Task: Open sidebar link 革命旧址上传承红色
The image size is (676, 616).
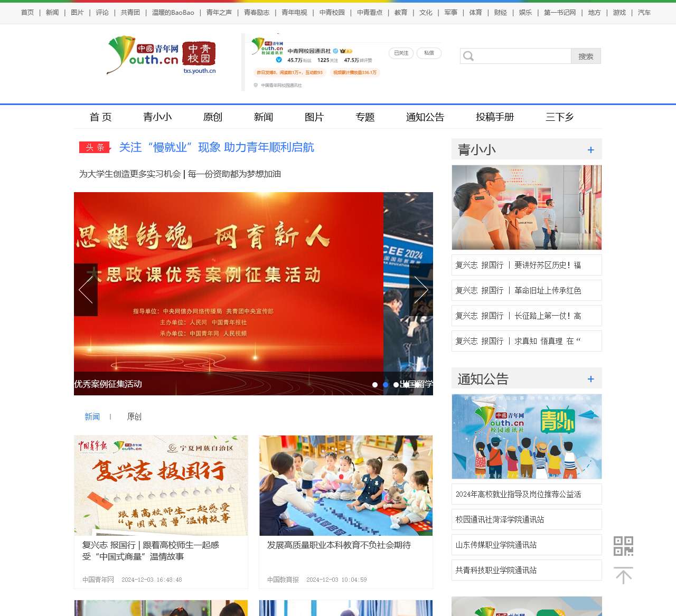Action: pos(527,290)
